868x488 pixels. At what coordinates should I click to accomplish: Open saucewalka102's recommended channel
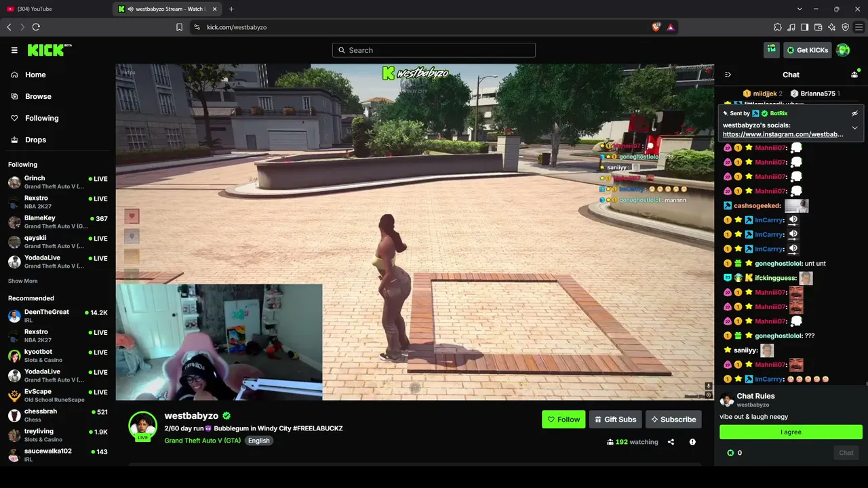58,455
